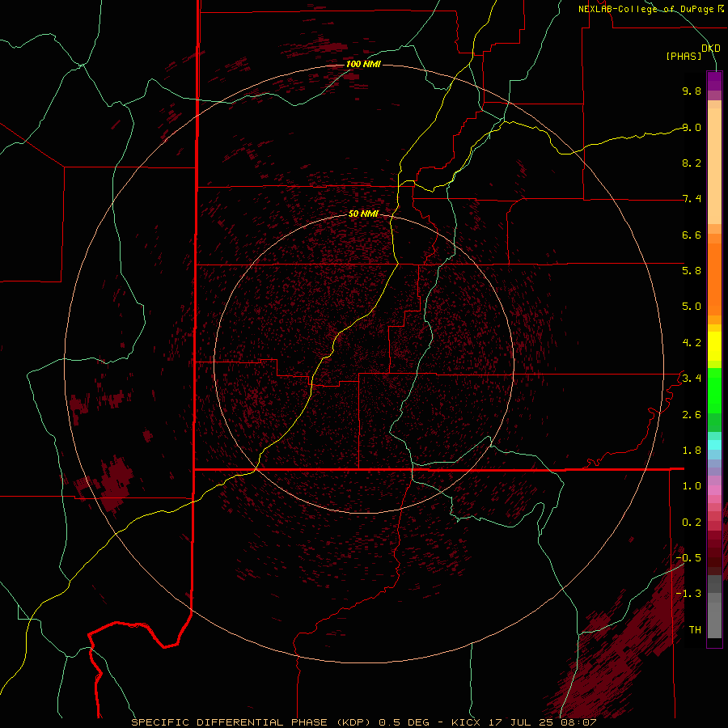
Task: Click the 9.8 scale value
Action: click(x=692, y=91)
